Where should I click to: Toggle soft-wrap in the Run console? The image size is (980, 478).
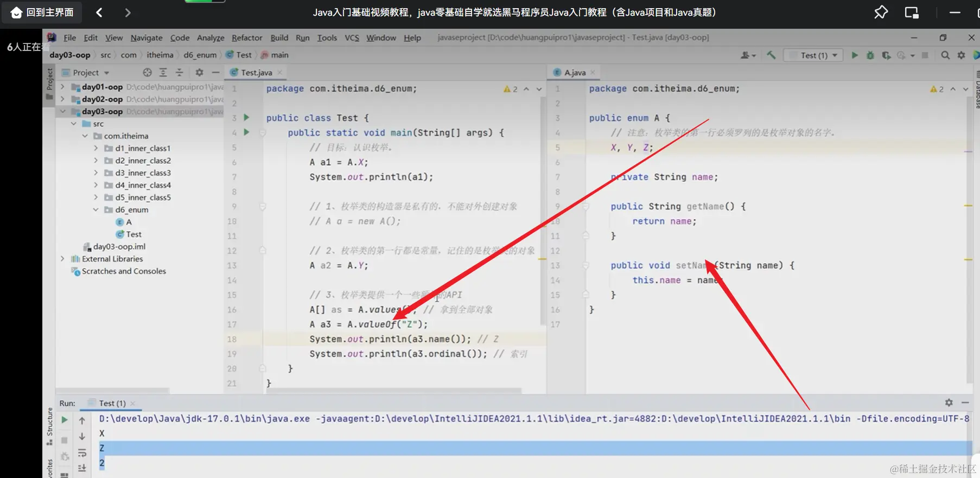point(82,452)
